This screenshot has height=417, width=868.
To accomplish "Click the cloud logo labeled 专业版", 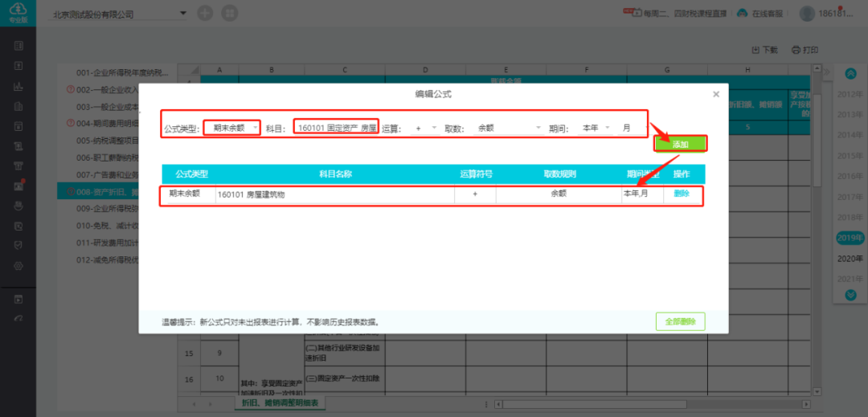I will [x=18, y=12].
